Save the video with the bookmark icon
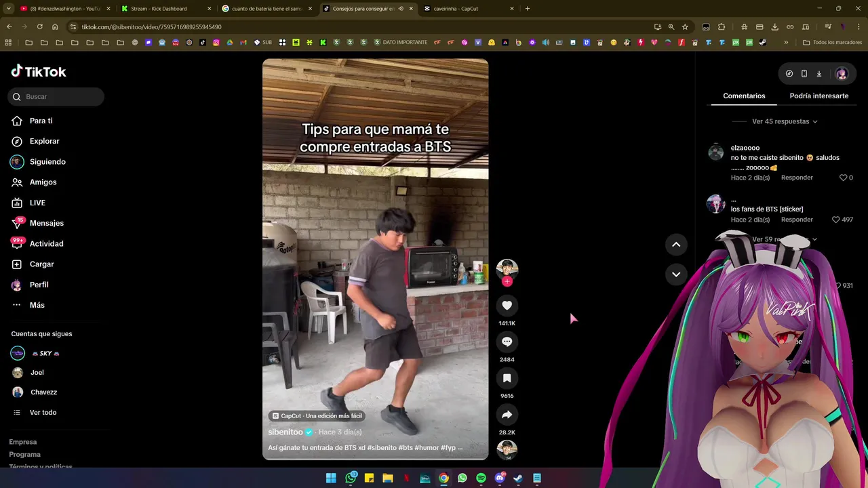The width and height of the screenshot is (868, 488). [x=507, y=378]
